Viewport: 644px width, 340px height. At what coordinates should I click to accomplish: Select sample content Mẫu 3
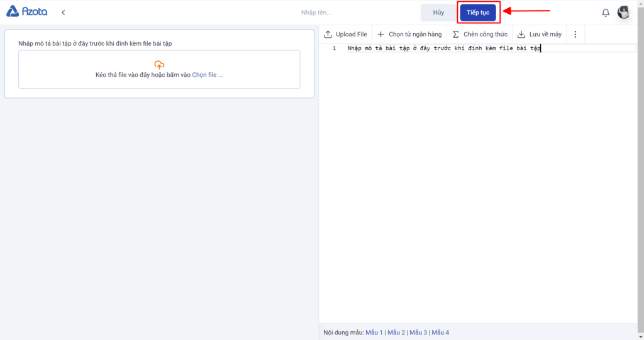(418, 332)
